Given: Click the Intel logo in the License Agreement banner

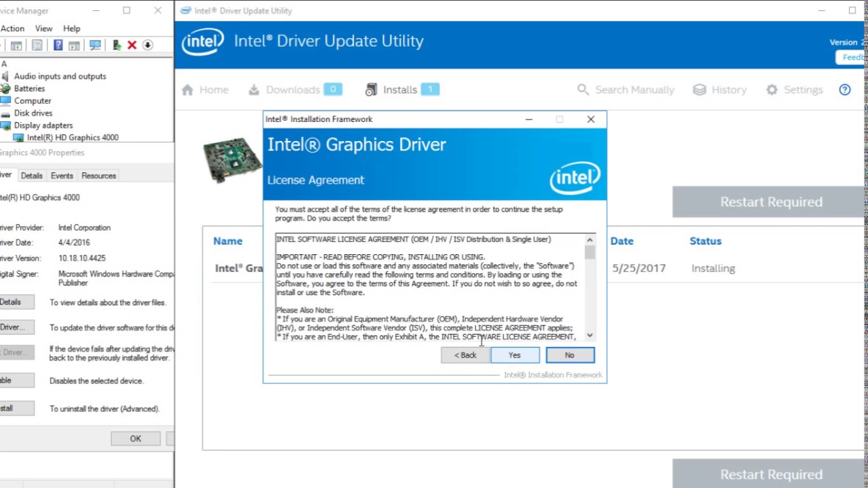Looking at the screenshot, I should pyautogui.click(x=575, y=178).
